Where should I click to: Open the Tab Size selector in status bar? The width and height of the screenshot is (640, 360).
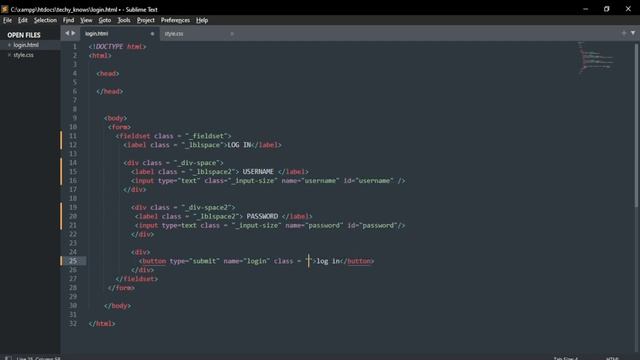tap(565, 358)
